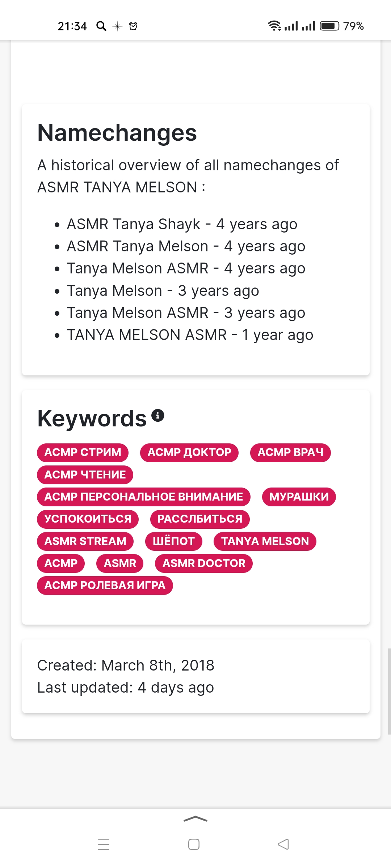
Task: Click the page scrollbar on right edge
Action: tap(389, 691)
